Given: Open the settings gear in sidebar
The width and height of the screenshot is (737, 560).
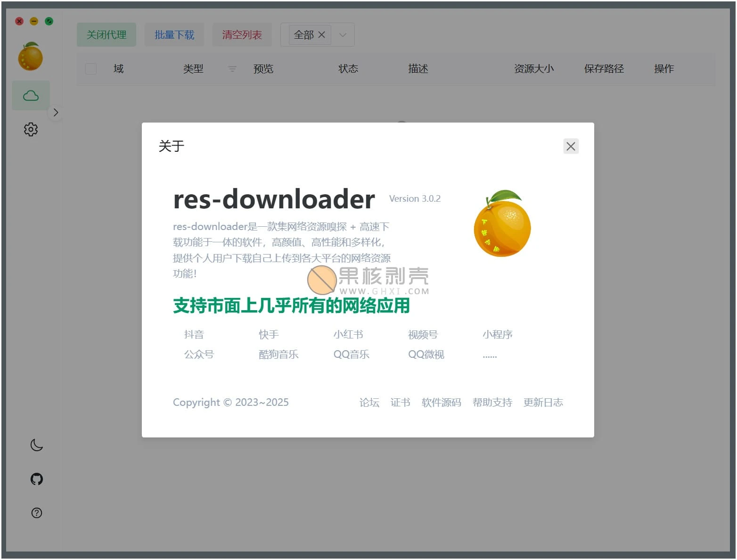Looking at the screenshot, I should [x=30, y=129].
